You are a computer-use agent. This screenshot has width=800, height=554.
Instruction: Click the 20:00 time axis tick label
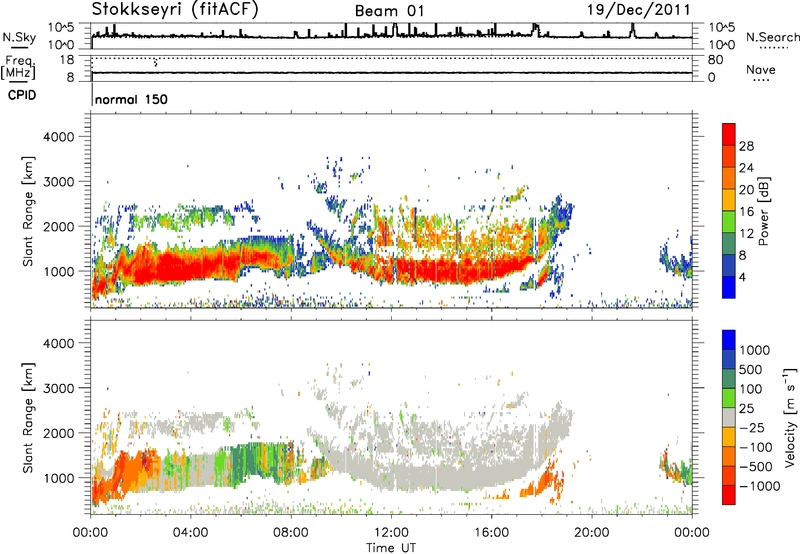tap(592, 533)
